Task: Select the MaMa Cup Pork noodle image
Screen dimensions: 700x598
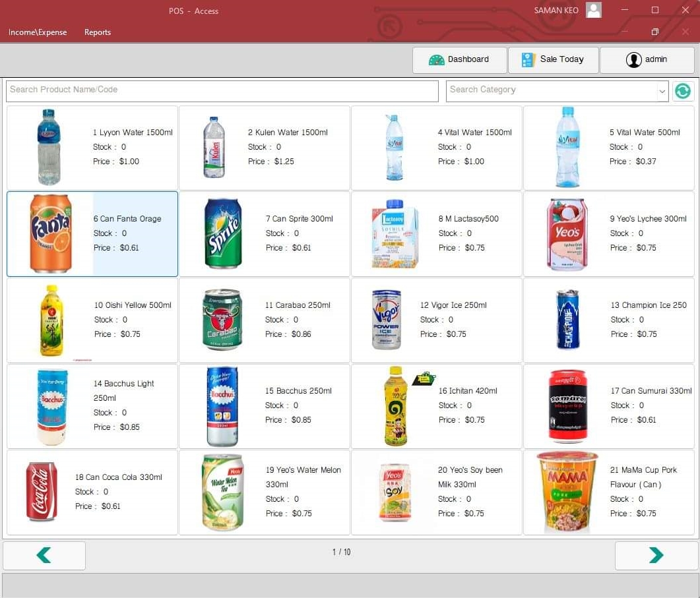Action: coord(567,493)
